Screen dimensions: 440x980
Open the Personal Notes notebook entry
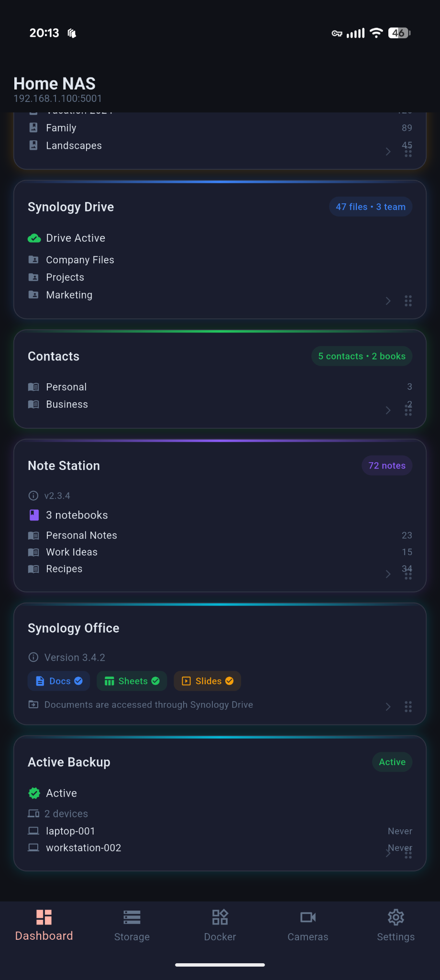point(81,535)
